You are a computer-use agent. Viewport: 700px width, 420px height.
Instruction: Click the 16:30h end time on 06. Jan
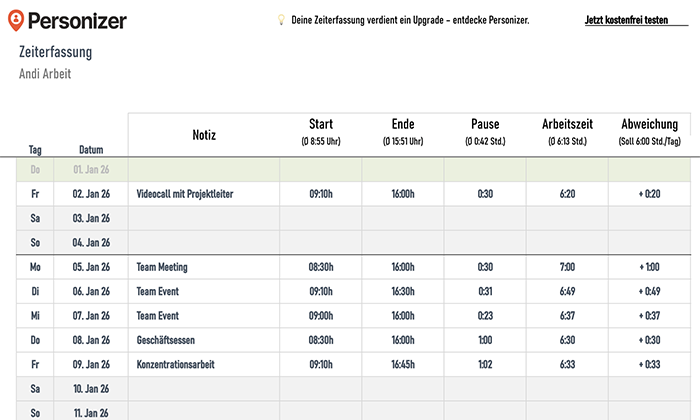click(403, 291)
